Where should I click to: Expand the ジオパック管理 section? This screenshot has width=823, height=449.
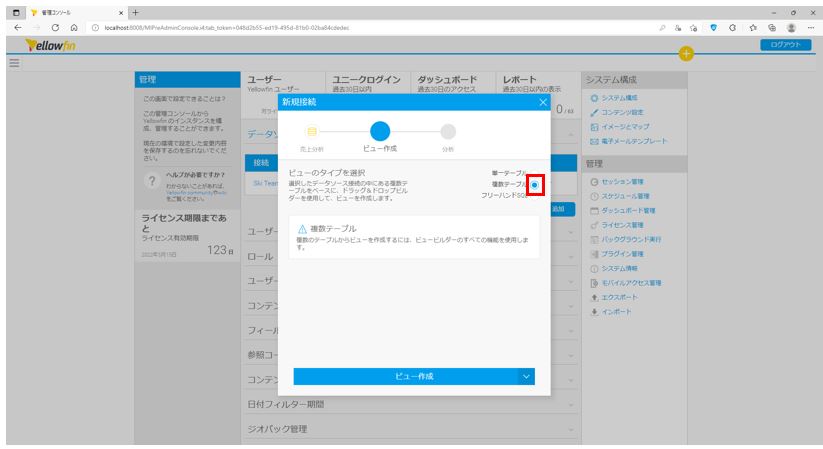pos(412,429)
